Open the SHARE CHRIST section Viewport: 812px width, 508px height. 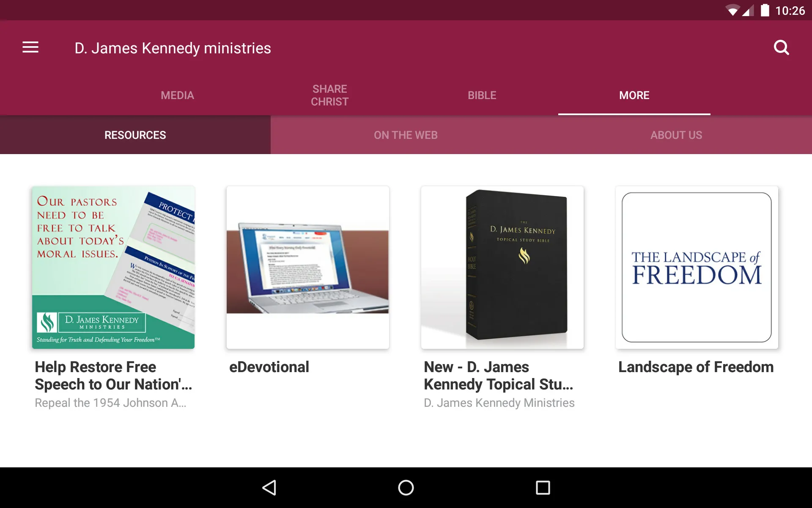pyautogui.click(x=330, y=95)
